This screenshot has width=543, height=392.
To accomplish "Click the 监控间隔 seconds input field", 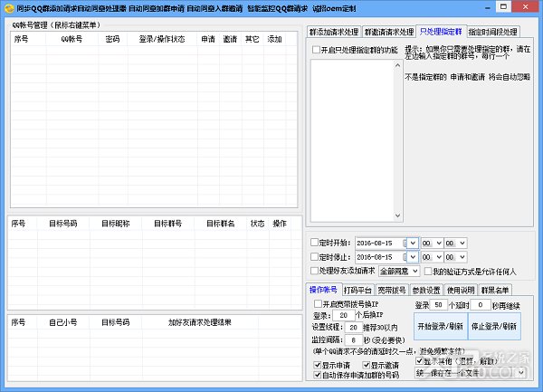I will pos(353,340).
